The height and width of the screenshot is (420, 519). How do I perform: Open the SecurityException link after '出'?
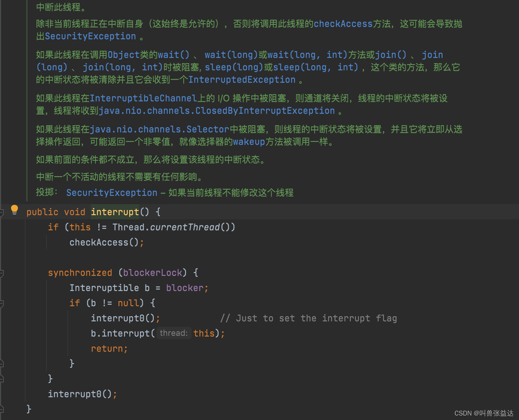[90, 36]
